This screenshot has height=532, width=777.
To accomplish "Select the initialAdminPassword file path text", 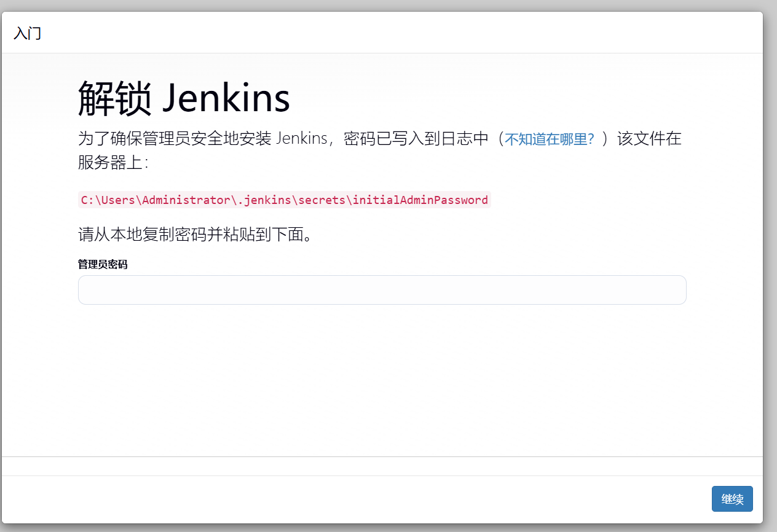I will pos(285,200).
